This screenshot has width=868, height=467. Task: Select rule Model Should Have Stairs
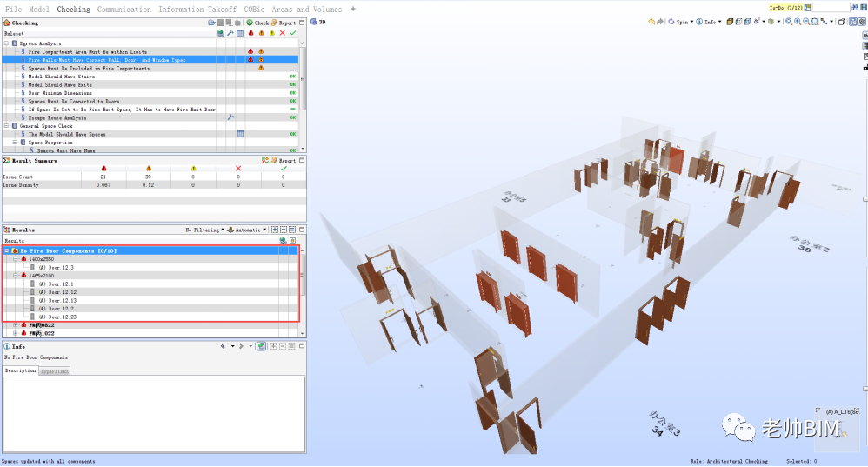(x=62, y=77)
